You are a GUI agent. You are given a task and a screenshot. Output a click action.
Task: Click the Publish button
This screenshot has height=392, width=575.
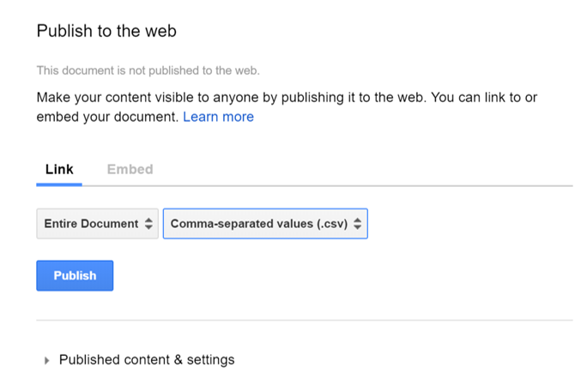click(x=75, y=275)
